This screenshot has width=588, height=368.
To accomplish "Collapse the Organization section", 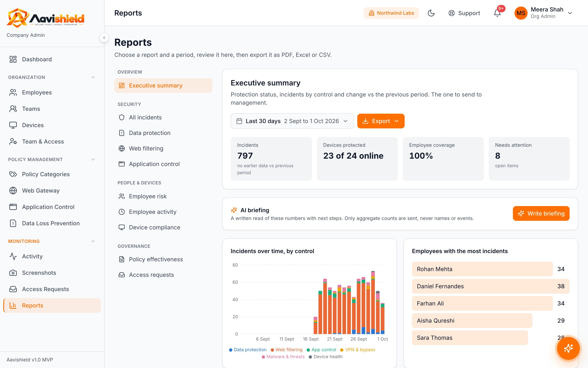I will pos(93,77).
